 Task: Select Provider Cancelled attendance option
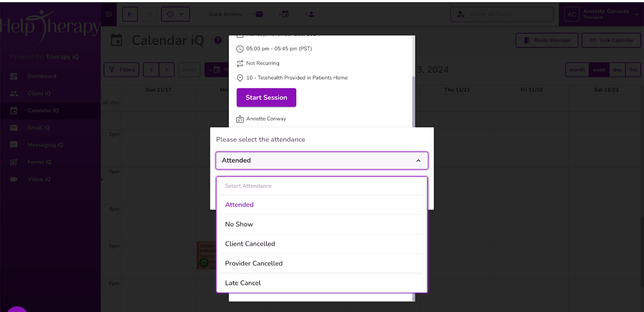(x=322, y=263)
